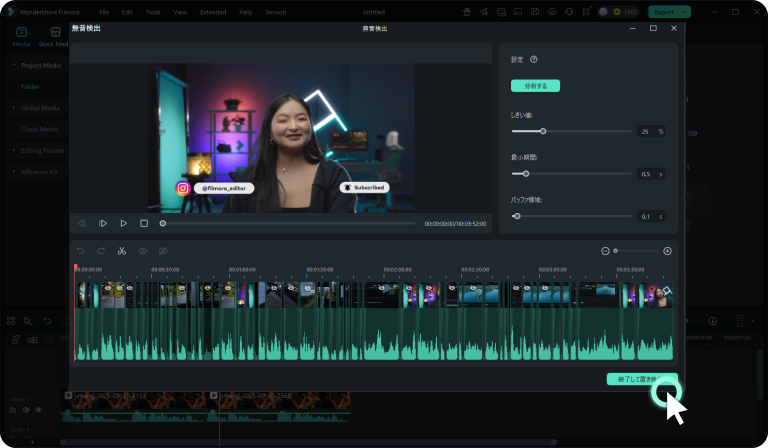Click the paper plane send icon
This screenshot has height=448, width=768.
[484, 12]
